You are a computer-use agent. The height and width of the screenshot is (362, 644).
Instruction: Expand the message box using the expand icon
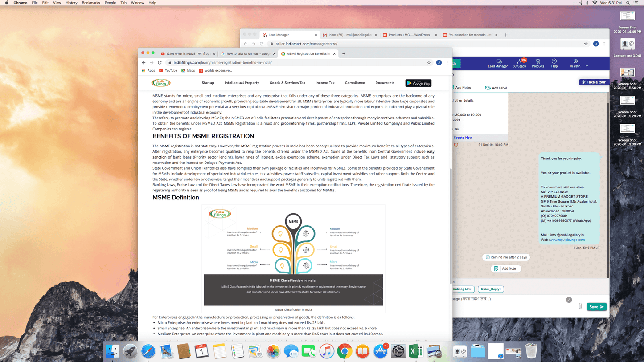tap(569, 300)
